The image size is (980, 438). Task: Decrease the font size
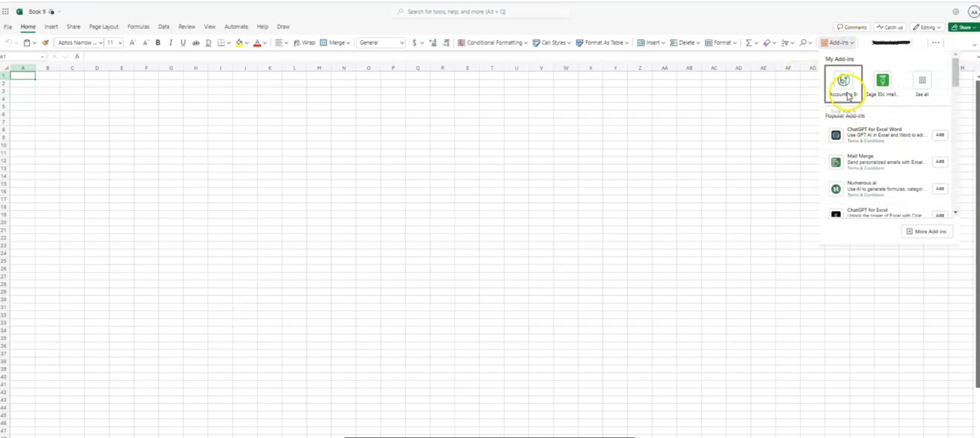(145, 43)
